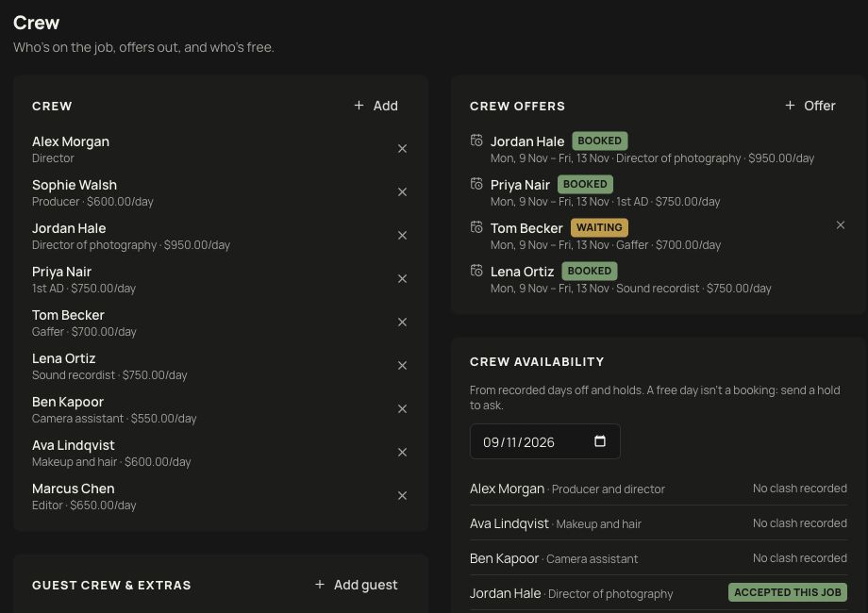Click the calendar icon beside Jordan Hale's offer

tap(476, 141)
